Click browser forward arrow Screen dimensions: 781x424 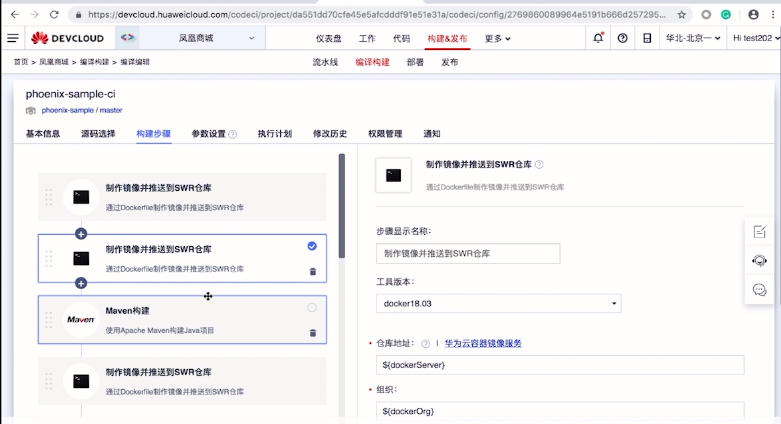tap(34, 14)
